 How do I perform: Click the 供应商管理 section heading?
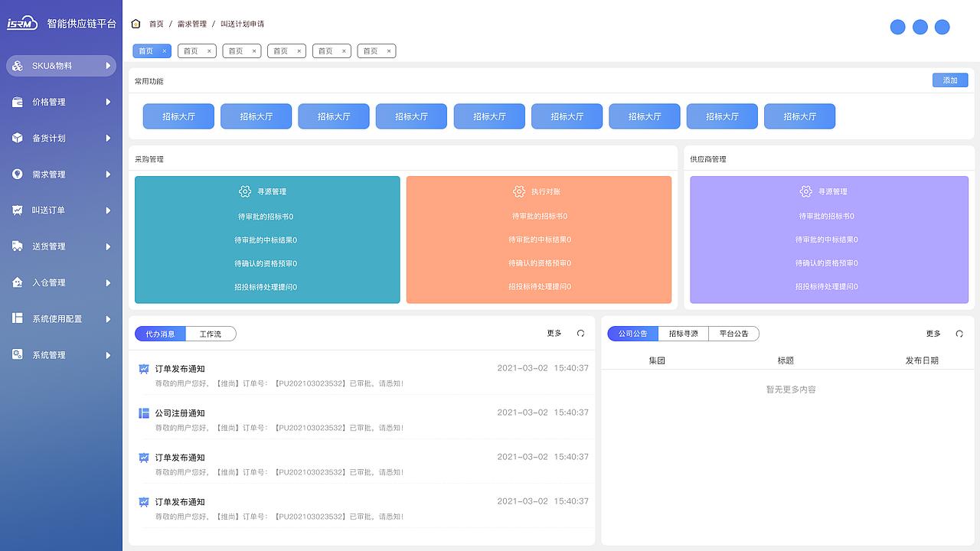tap(708, 159)
